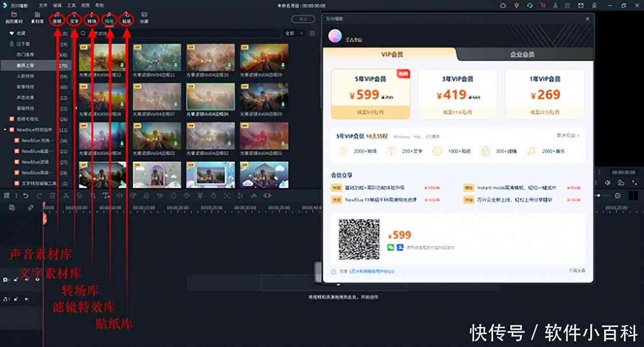Image resolution: width=644 pixels, height=347 pixels.
Task: Click the redo icon in timeline toolbar
Action: 39,195
